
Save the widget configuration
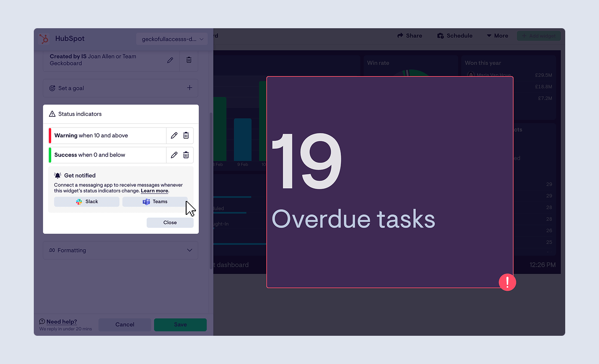pyautogui.click(x=180, y=324)
